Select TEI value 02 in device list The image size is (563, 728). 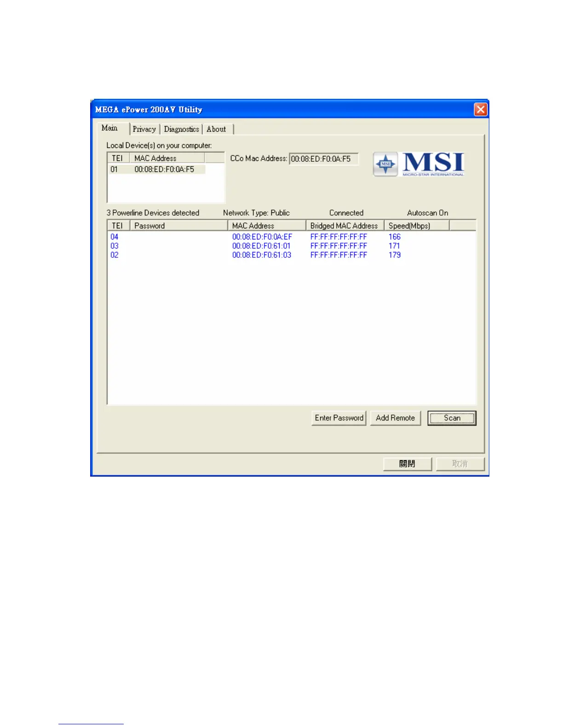(115, 255)
